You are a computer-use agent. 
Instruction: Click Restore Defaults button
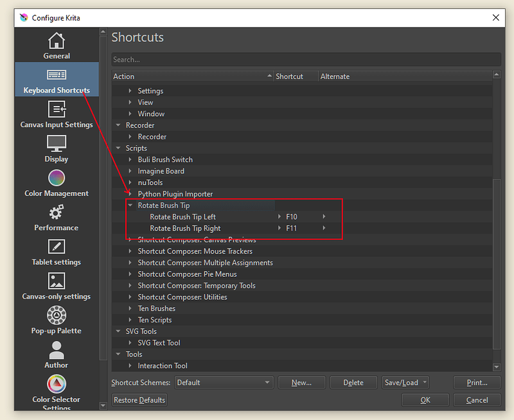point(139,400)
